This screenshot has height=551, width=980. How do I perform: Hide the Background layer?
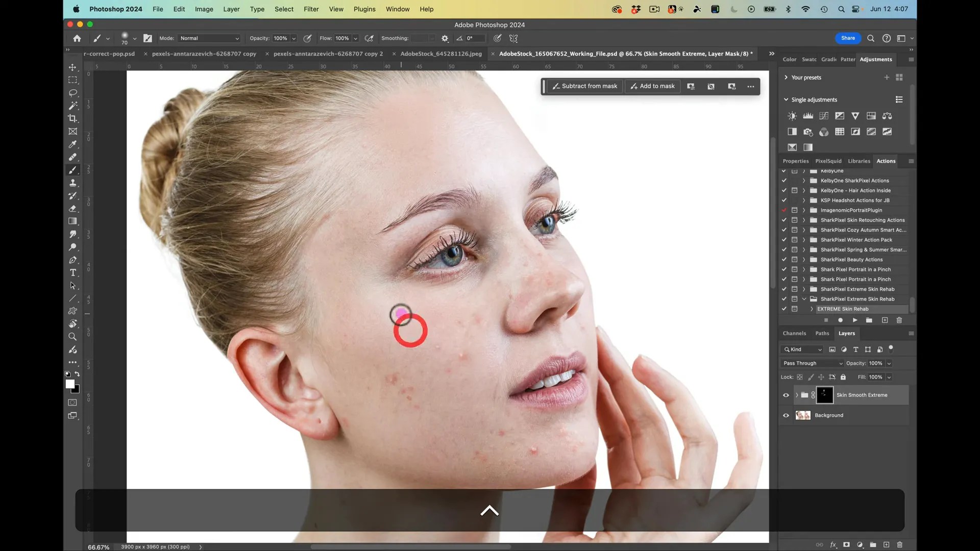786,415
